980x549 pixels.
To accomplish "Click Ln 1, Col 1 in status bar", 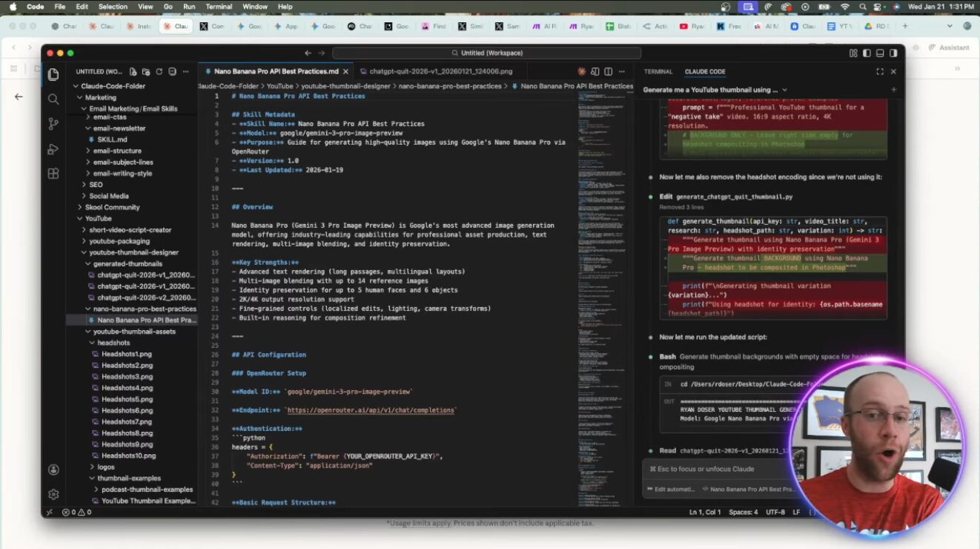I will coord(704,512).
